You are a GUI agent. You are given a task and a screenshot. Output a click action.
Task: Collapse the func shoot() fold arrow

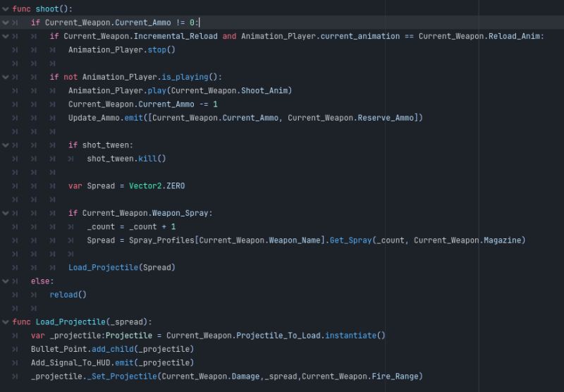6,9
